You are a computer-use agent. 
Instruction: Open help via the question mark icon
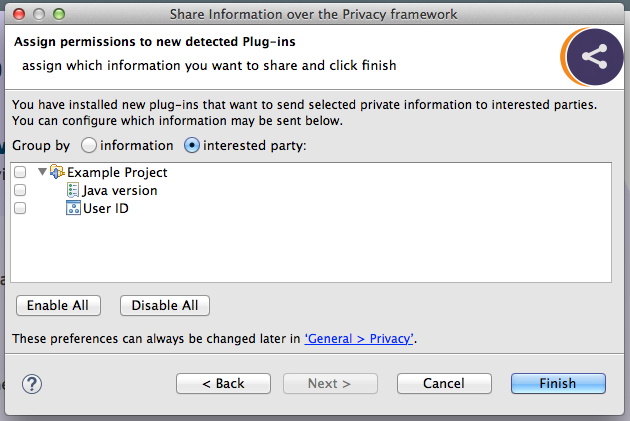pyautogui.click(x=32, y=384)
